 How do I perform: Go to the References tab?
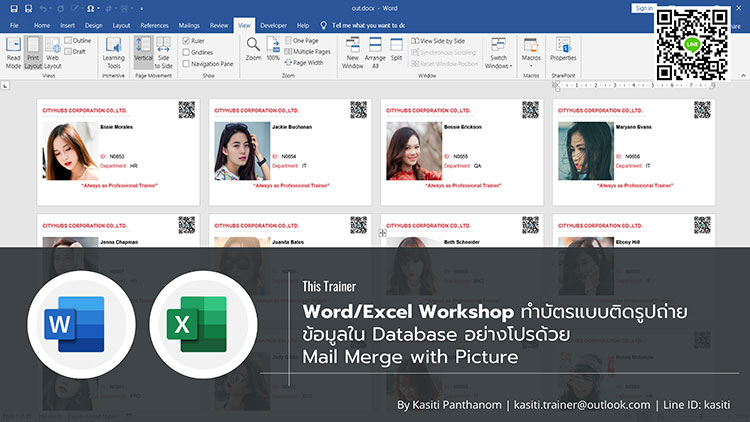click(x=154, y=25)
